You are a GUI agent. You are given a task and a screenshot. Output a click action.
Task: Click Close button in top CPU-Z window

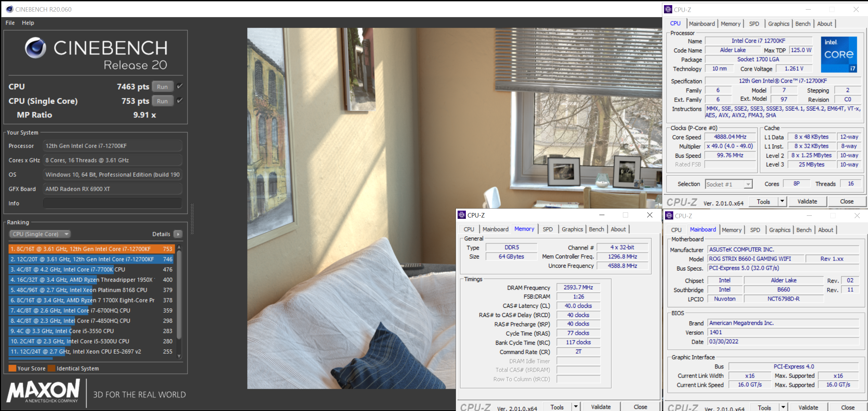[846, 202]
